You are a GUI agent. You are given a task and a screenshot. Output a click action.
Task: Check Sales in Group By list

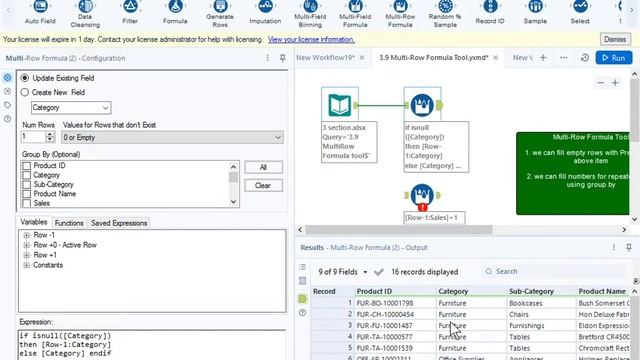tap(27, 203)
